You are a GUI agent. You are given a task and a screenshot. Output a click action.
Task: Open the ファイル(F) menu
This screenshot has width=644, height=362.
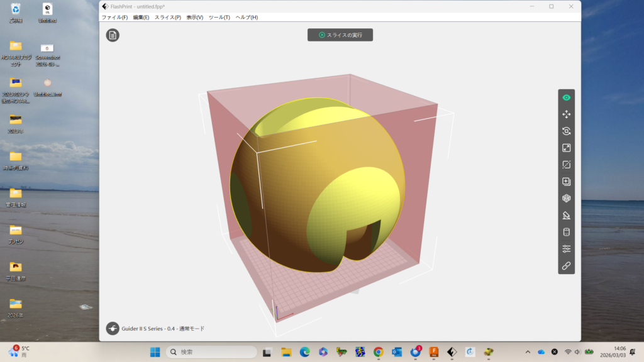tap(114, 18)
